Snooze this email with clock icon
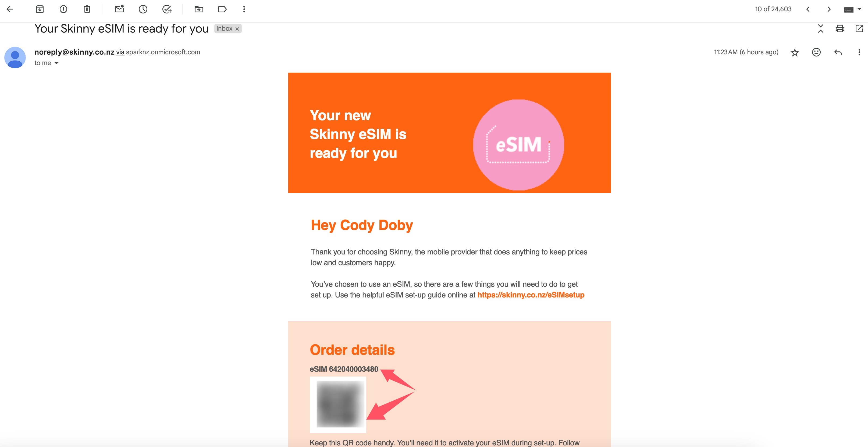Viewport: 868px width, 447px height. 143,9
